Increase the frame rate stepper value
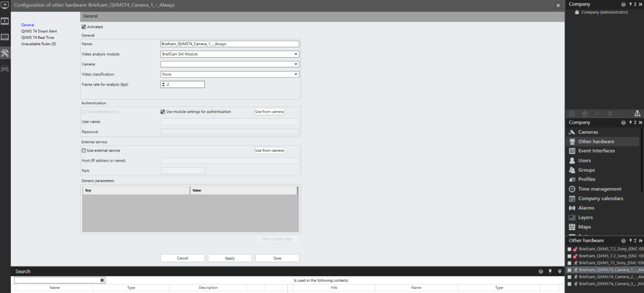The image size is (644, 293). (163, 83)
